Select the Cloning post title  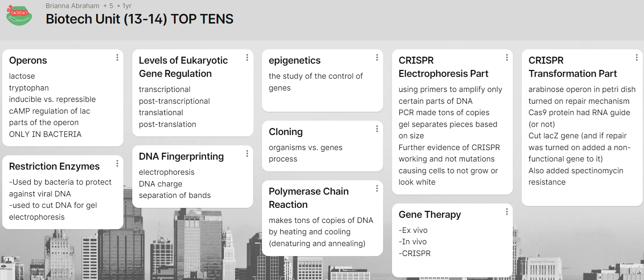286,132
